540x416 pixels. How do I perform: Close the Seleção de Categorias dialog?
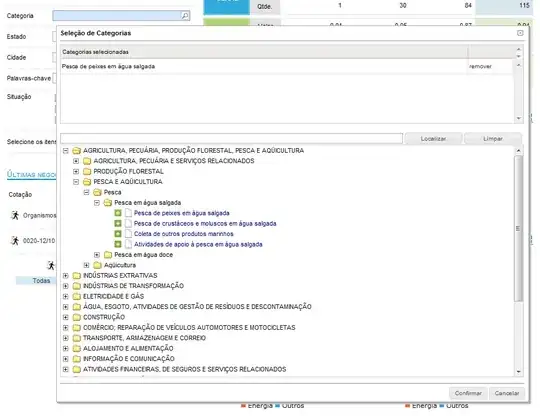point(520,33)
